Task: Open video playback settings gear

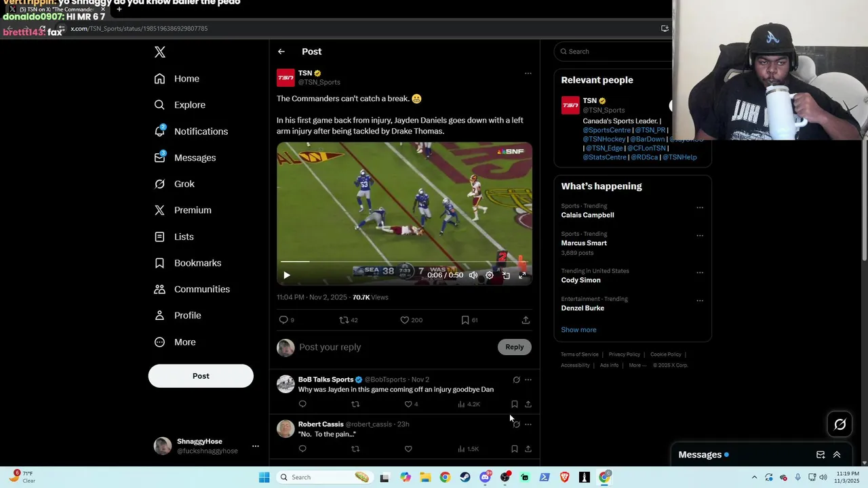Action: pyautogui.click(x=490, y=275)
